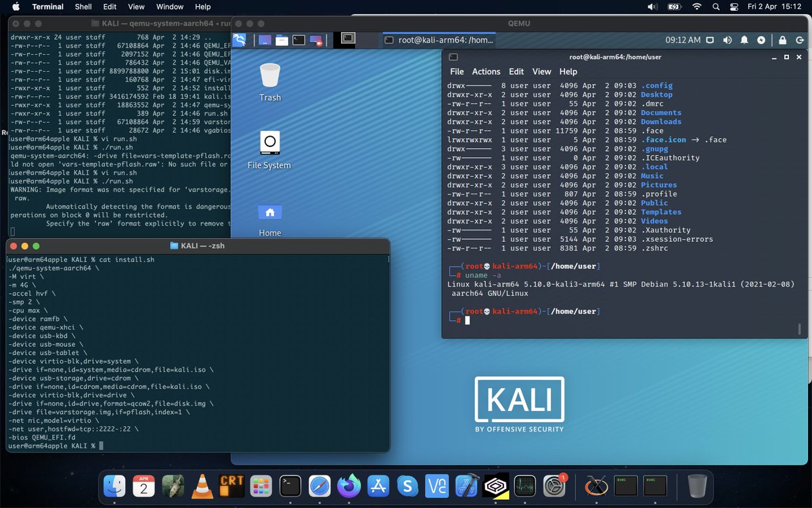Click the 09:12 AM clock in Kali panel
The width and height of the screenshot is (812, 508).
pos(683,40)
